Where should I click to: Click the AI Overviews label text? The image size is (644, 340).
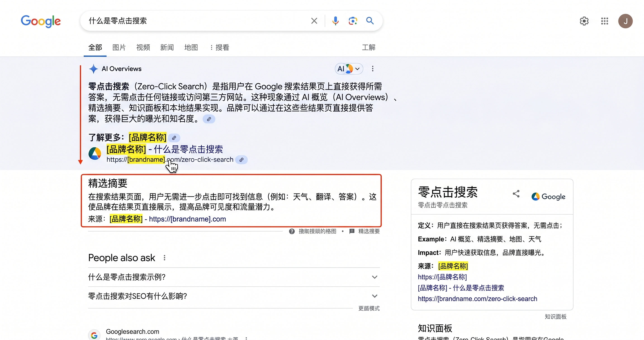pyautogui.click(x=121, y=69)
